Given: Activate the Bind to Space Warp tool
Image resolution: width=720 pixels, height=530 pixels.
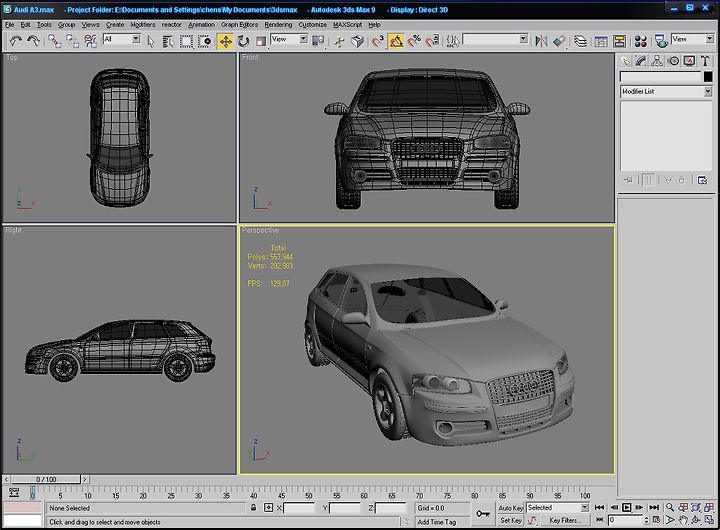Looking at the screenshot, I should click(90, 41).
